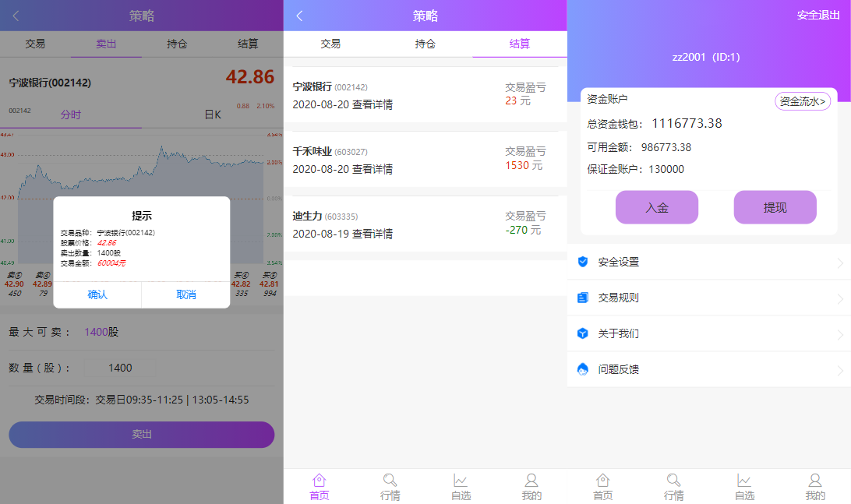Click the 42.86 stock price

(250, 77)
